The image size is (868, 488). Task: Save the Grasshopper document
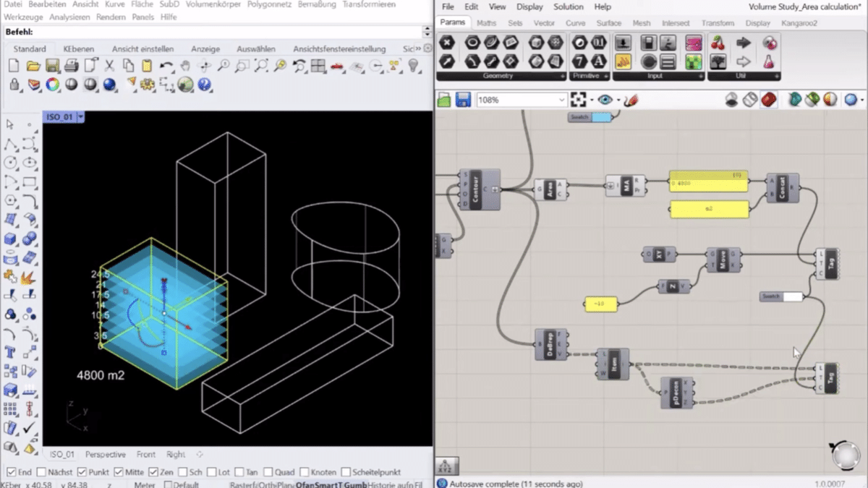pyautogui.click(x=463, y=100)
